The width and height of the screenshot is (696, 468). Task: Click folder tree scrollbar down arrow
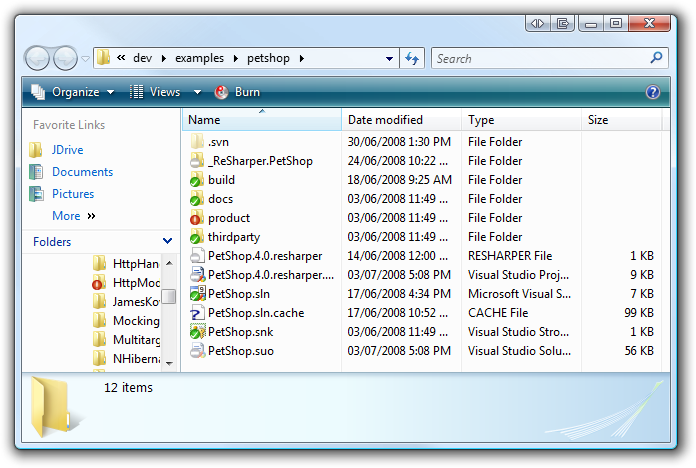[169, 363]
